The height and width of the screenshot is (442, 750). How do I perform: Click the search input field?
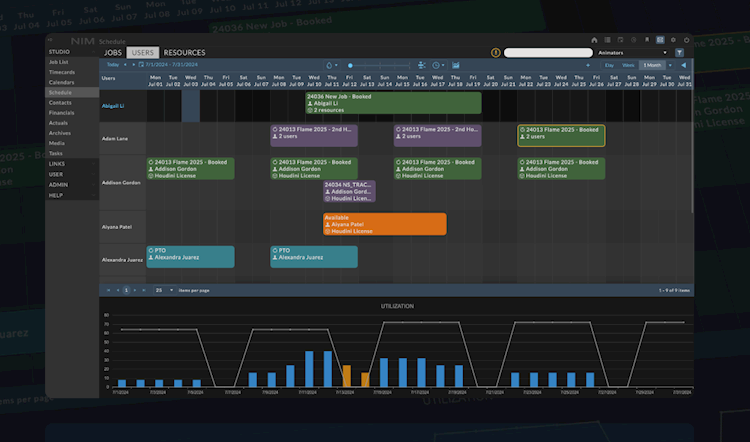(x=548, y=53)
